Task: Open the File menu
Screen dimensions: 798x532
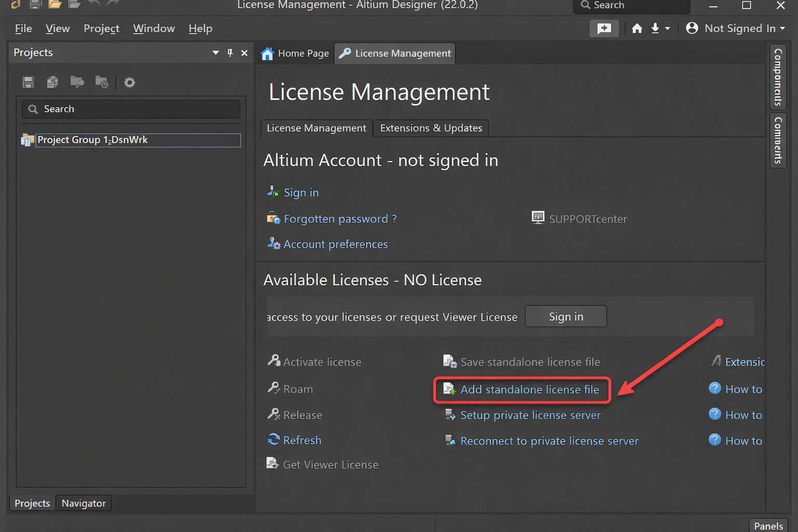Action: pos(23,29)
